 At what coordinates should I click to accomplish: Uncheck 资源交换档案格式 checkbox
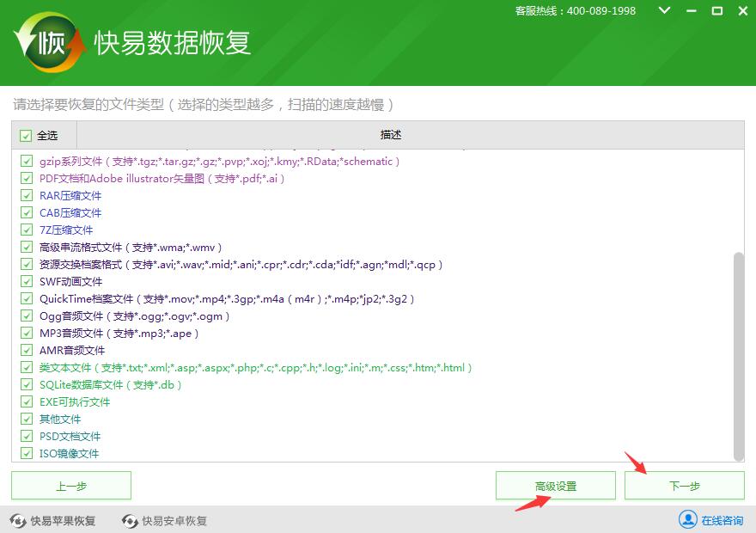click(x=27, y=264)
